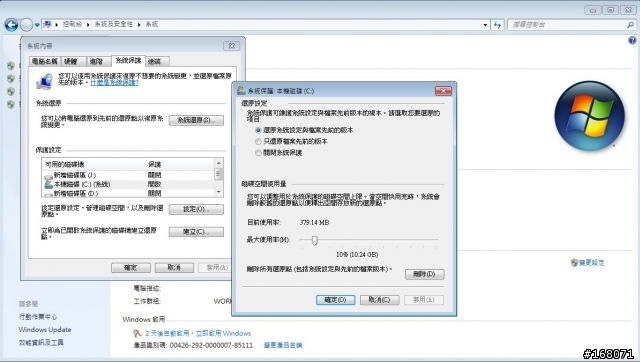Switch to the 電腦名稱 tab
This screenshot has height=362, width=640.
pyautogui.click(x=44, y=62)
